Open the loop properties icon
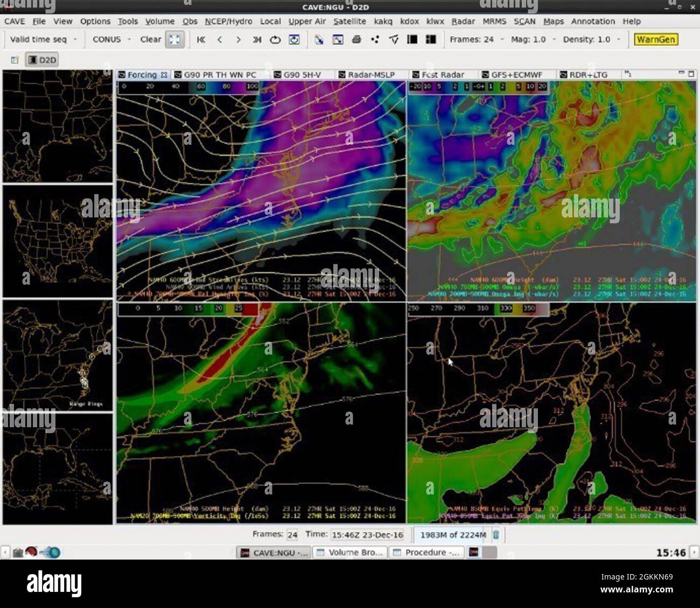Viewport: 700px width, 608px height. [x=294, y=39]
